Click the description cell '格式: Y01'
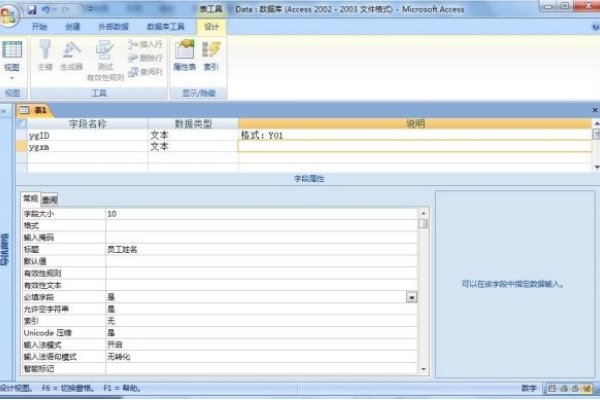The image size is (600, 400). [415, 136]
